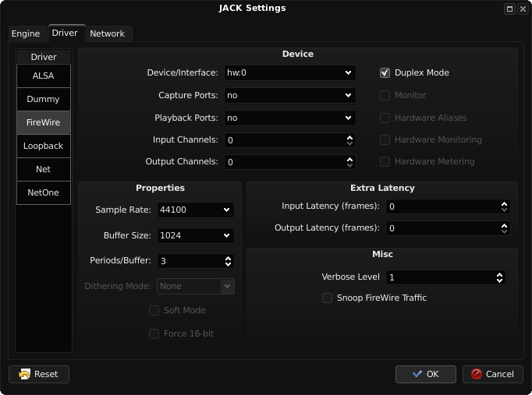The image size is (532, 395).
Task: Maximize the JACK Settings window
Action: click(x=509, y=9)
